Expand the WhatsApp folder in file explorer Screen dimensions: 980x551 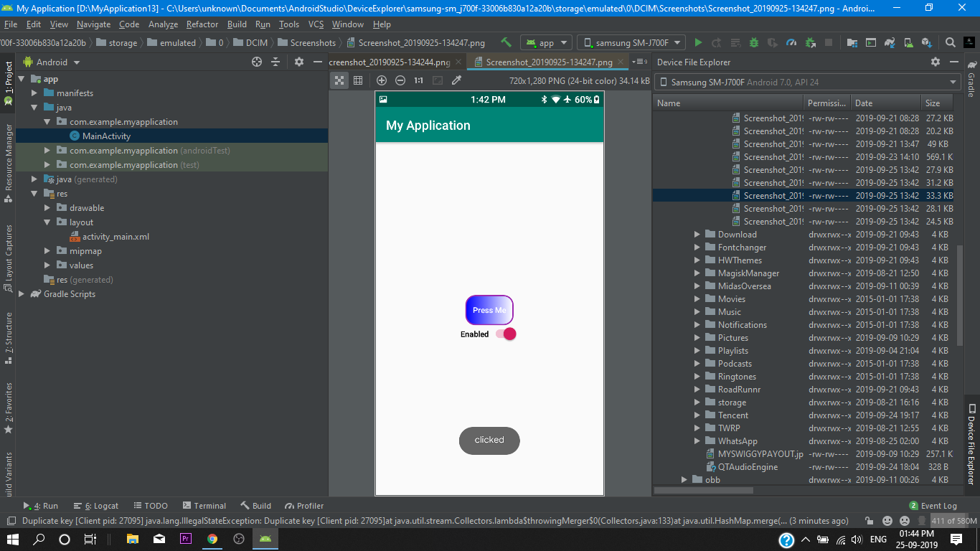click(x=697, y=441)
